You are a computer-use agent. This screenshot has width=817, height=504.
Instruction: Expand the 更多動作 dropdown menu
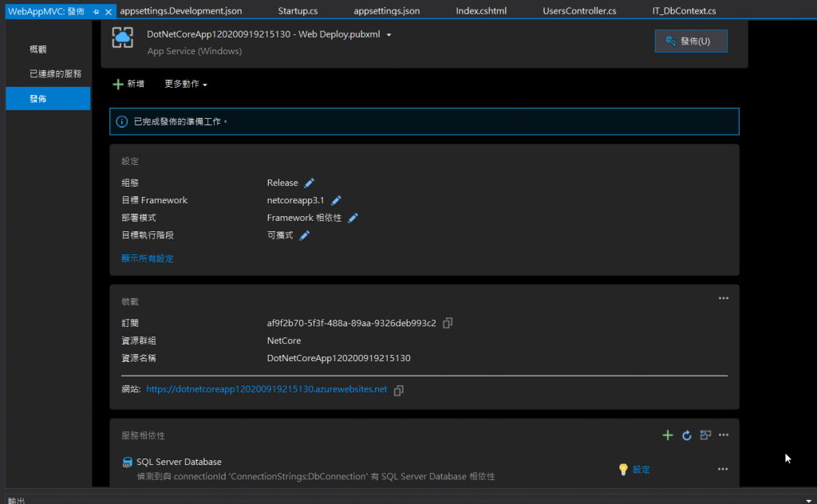186,84
